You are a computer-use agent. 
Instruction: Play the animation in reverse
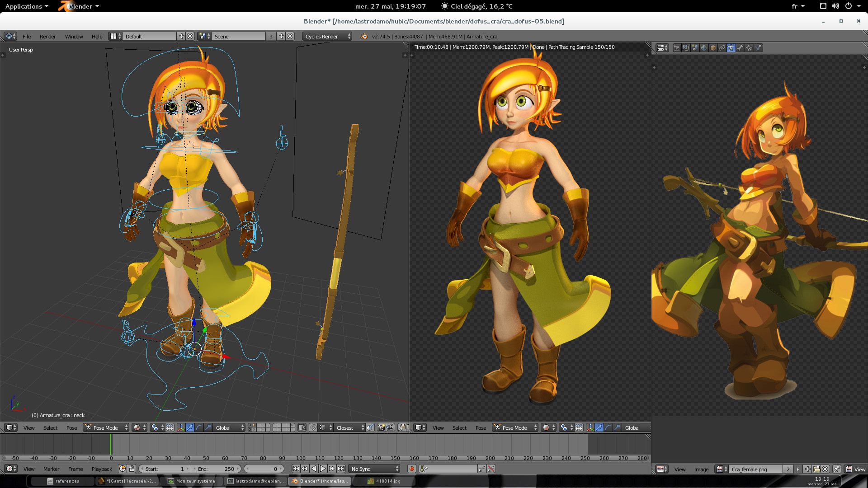pyautogui.click(x=314, y=469)
